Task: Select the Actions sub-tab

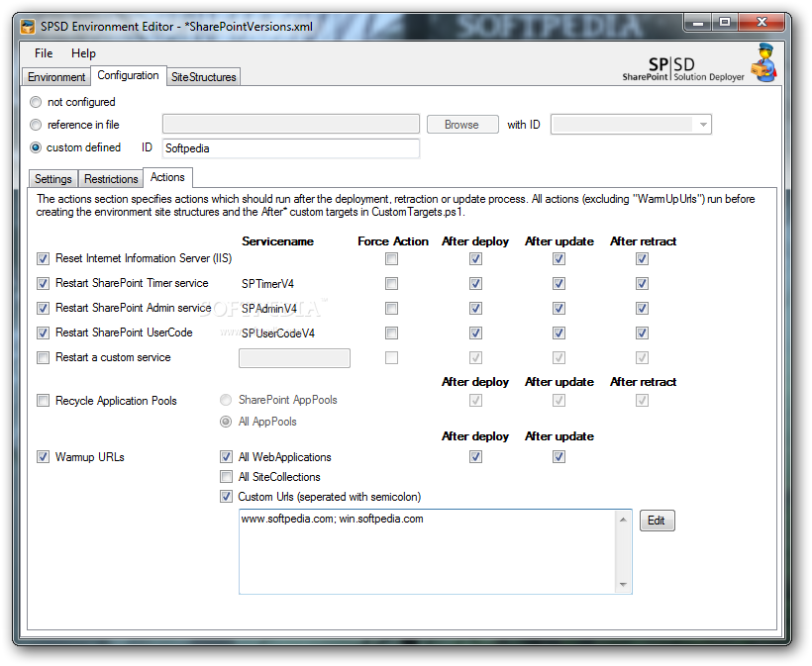Action: point(167,177)
